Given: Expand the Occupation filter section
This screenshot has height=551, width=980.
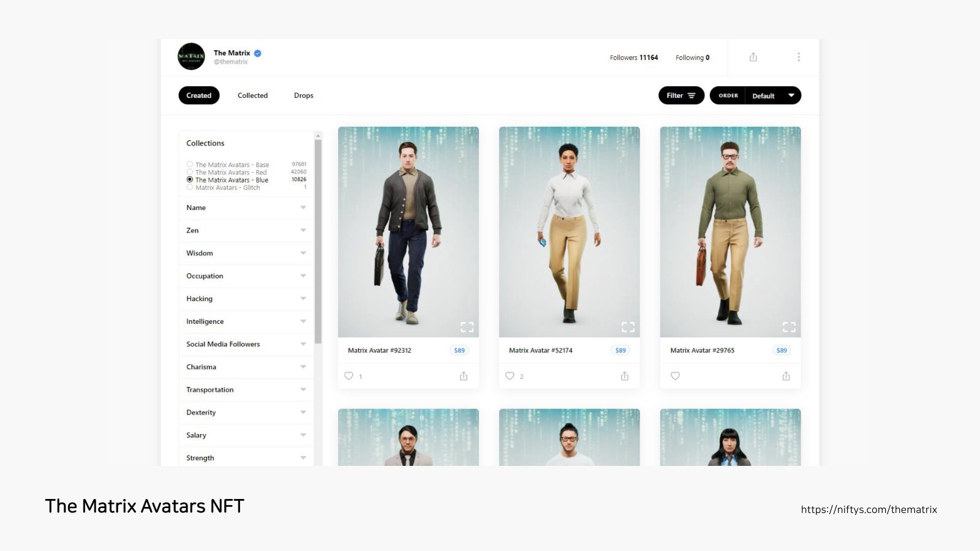Looking at the screenshot, I should point(246,276).
